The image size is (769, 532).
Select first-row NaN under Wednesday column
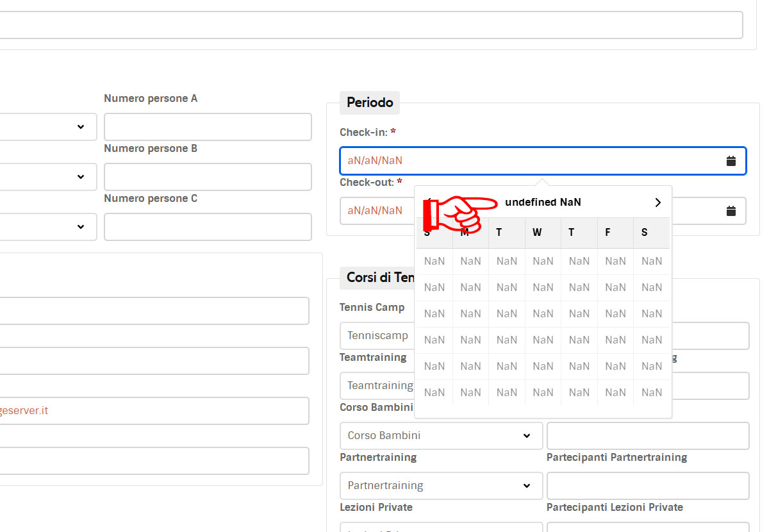[x=543, y=262]
